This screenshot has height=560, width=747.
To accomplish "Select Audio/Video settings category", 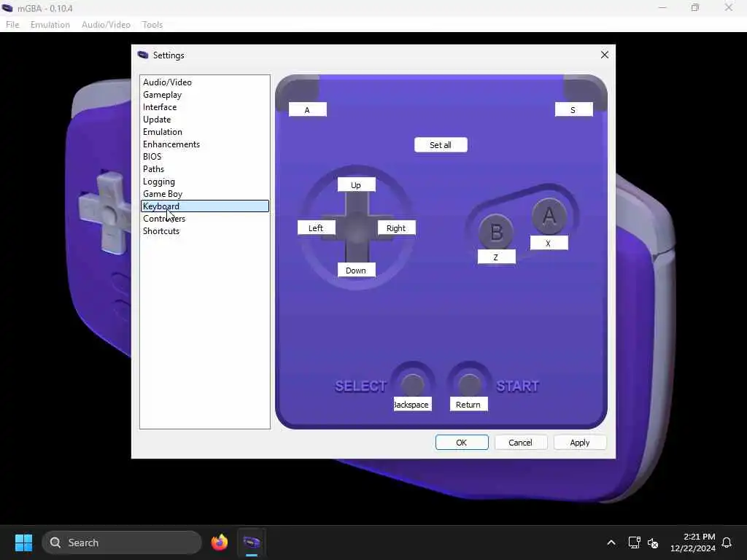I will tap(205, 82).
